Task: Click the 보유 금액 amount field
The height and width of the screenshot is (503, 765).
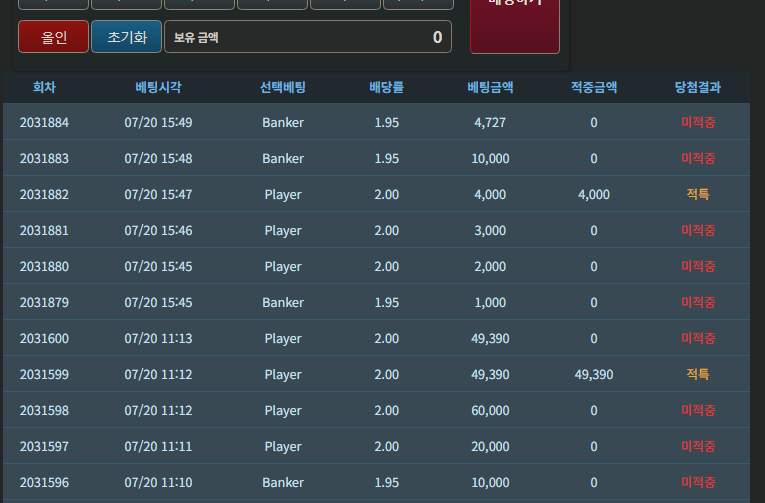Action: [308, 37]
